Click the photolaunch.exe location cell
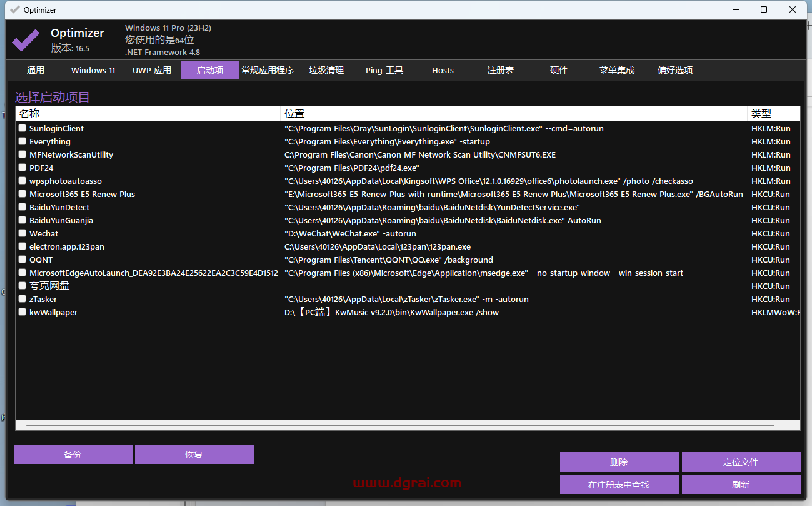This screenshot has width=812, height=506. click(x=489, y=181)
